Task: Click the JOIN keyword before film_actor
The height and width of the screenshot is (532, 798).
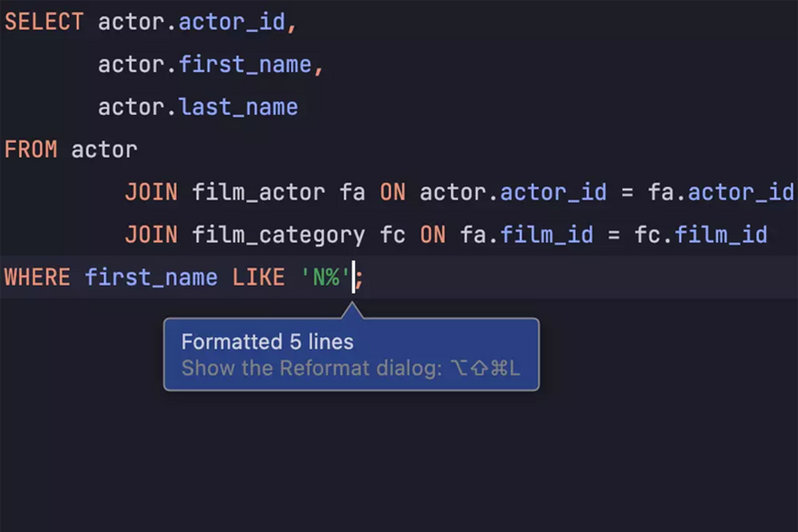Action: point(151,192)
